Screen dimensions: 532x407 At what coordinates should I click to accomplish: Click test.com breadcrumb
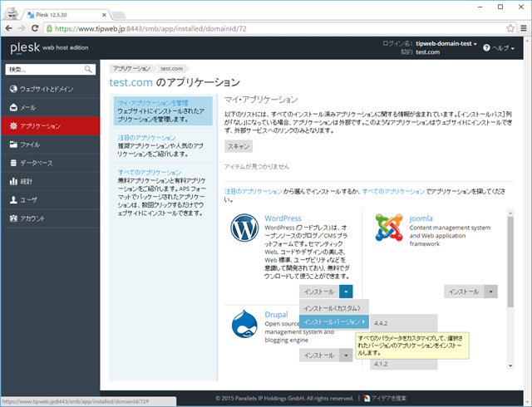(x=172, y=68)
